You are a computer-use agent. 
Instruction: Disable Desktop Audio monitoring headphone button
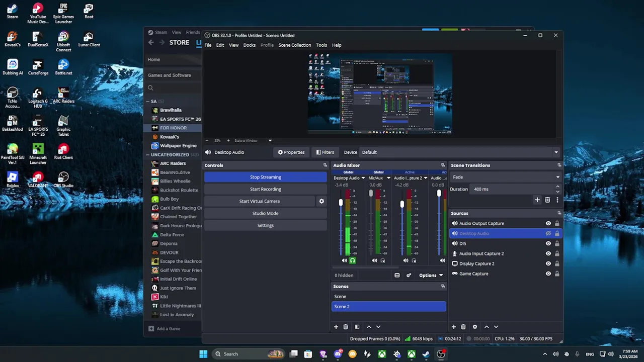[352, 260]
